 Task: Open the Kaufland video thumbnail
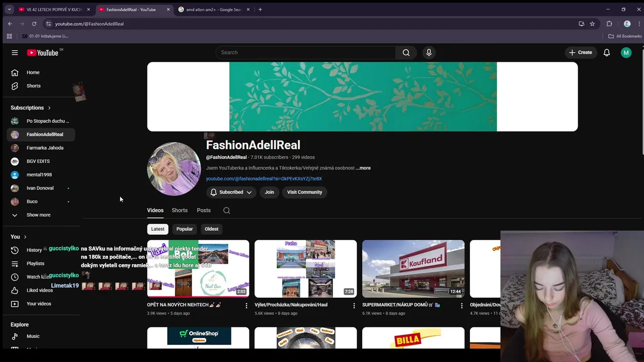point(413,269)
